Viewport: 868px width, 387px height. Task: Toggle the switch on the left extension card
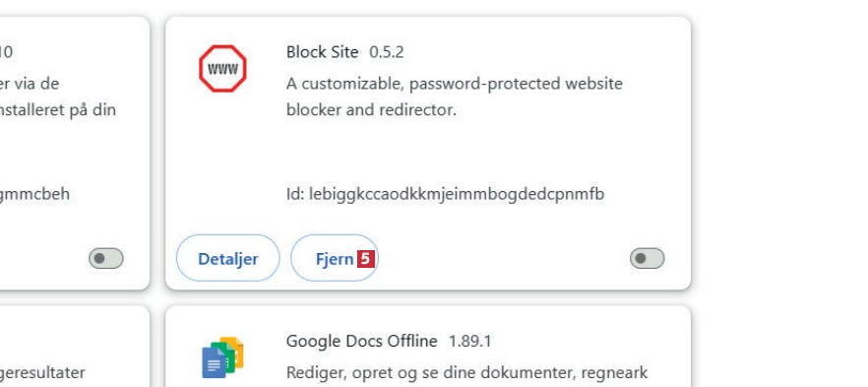point(105,259)
